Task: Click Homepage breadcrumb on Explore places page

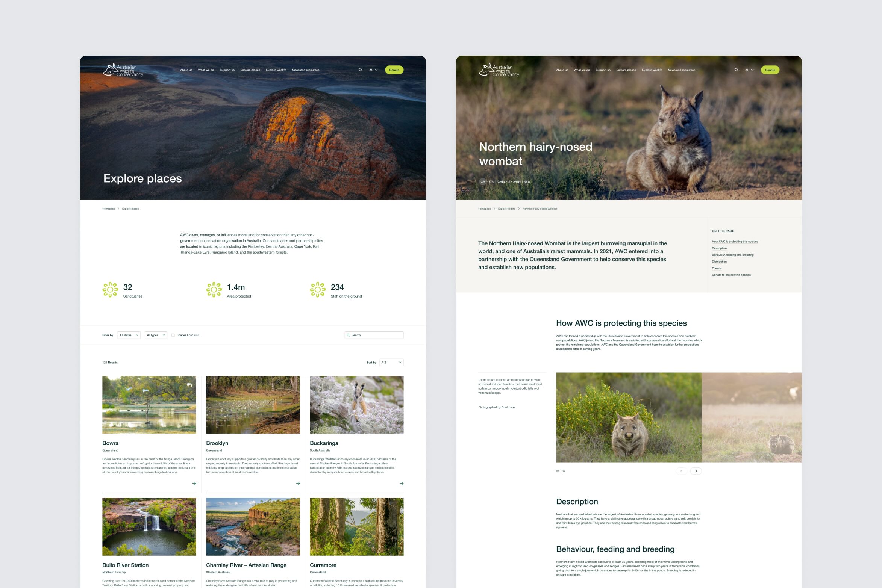Action: 109,209
